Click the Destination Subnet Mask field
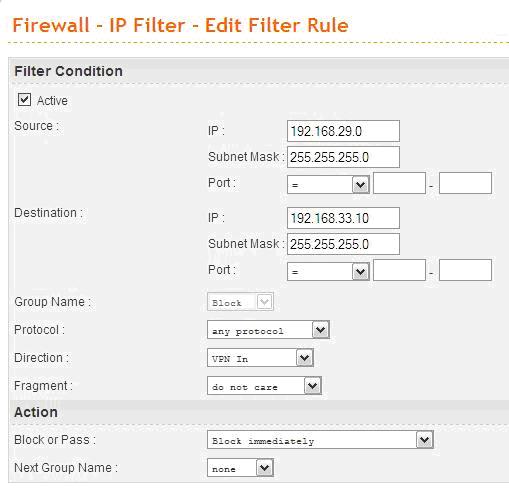 click(x=343, y=244)
